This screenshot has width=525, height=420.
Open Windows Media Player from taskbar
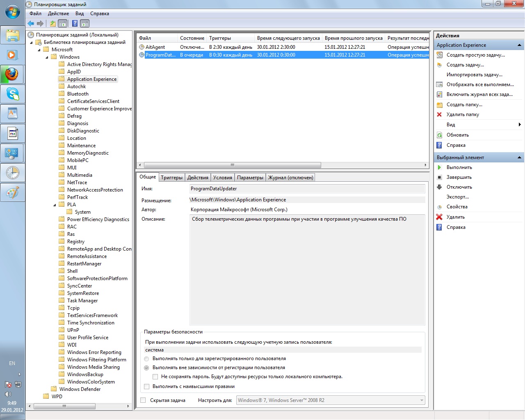pos(12,55)
